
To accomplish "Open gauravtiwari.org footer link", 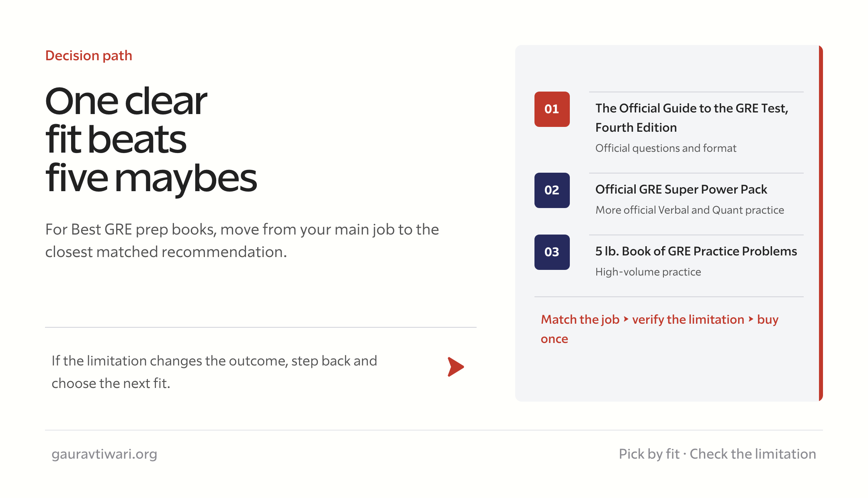I will (x=104, y=454).
